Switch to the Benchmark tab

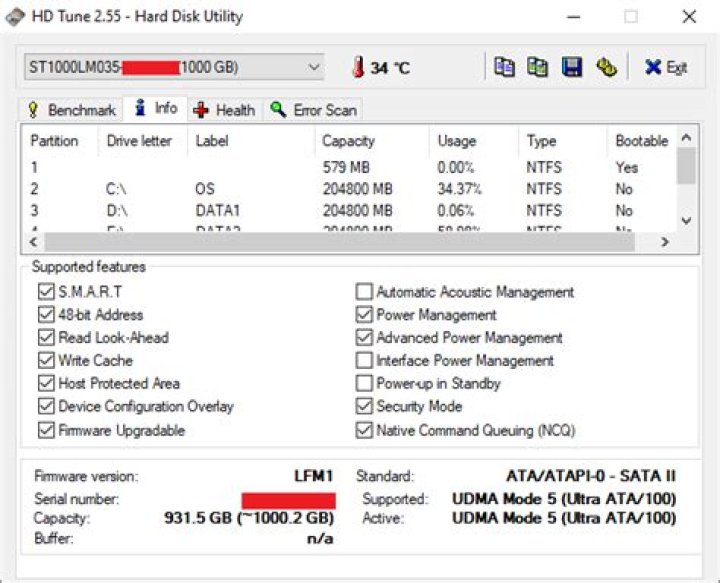[72, 110]
